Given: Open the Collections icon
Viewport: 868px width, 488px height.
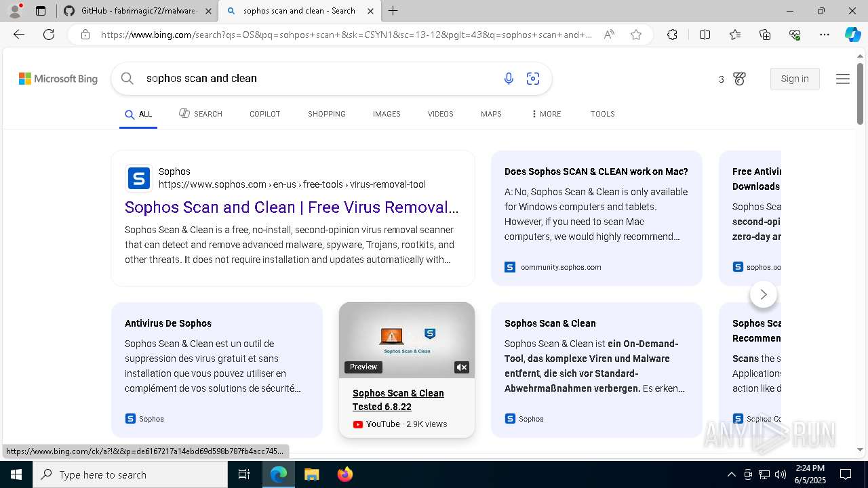Looking at the screenshot, I should tap(765, 35).
